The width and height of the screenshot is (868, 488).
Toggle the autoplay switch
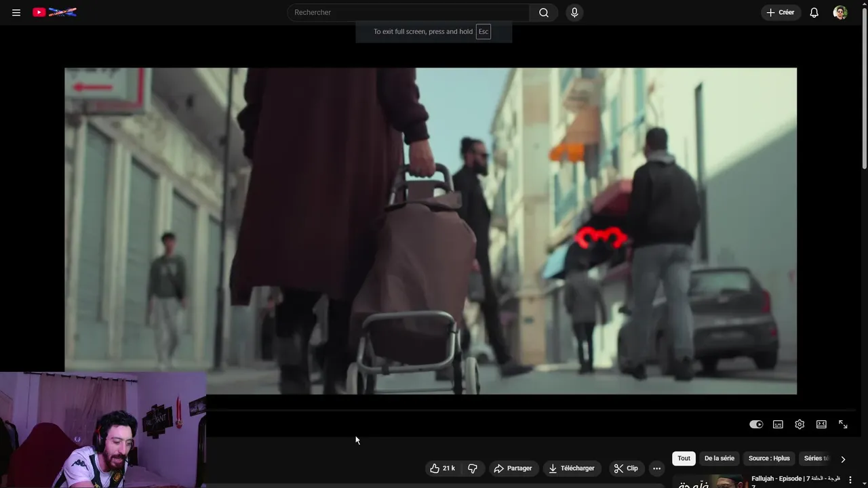pos(756,424)
